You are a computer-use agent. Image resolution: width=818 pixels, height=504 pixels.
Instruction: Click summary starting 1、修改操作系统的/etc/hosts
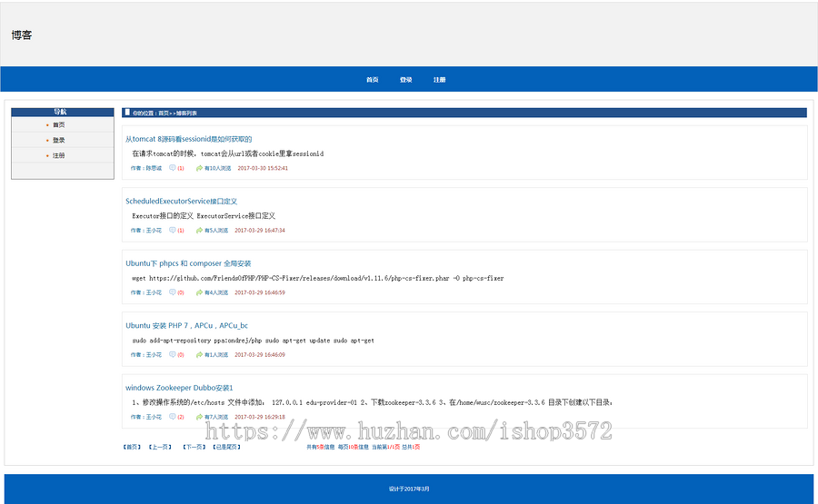[373, 402]
